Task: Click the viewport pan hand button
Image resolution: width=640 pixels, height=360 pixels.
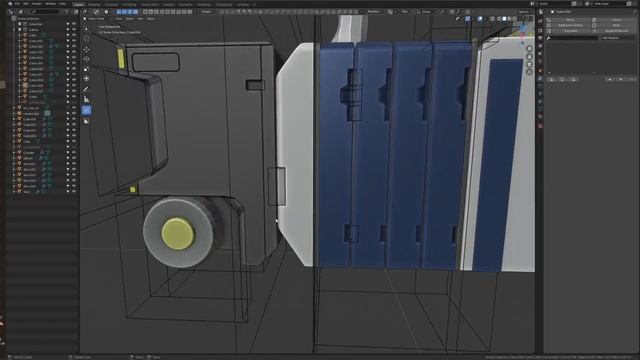Action: (x=529, y=56)
